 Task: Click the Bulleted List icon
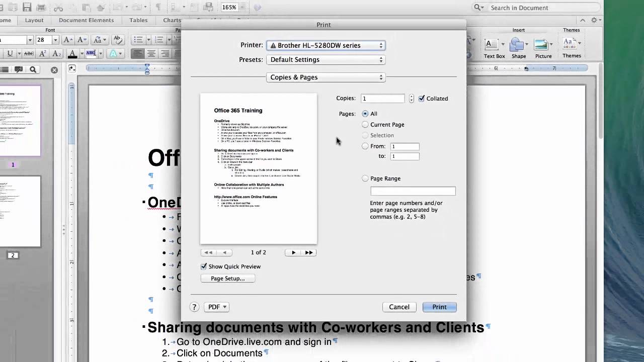tap(138, 40)
